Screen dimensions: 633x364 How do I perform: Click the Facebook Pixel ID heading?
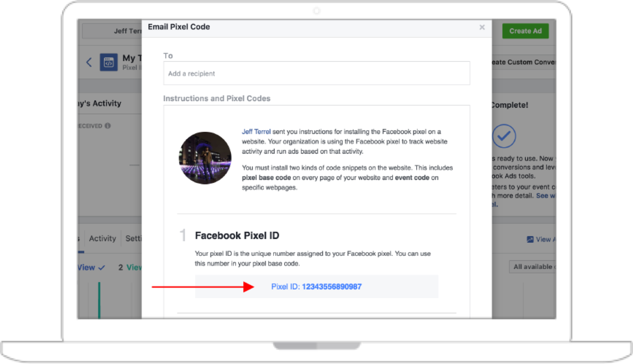[x=237, y=235]
